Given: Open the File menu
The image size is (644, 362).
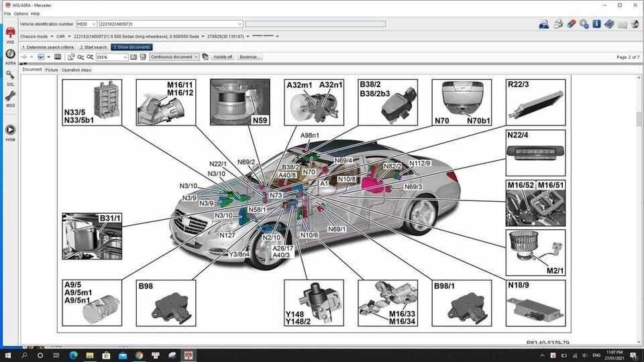Looking at the screenshot, I should [x=7, y=13].
